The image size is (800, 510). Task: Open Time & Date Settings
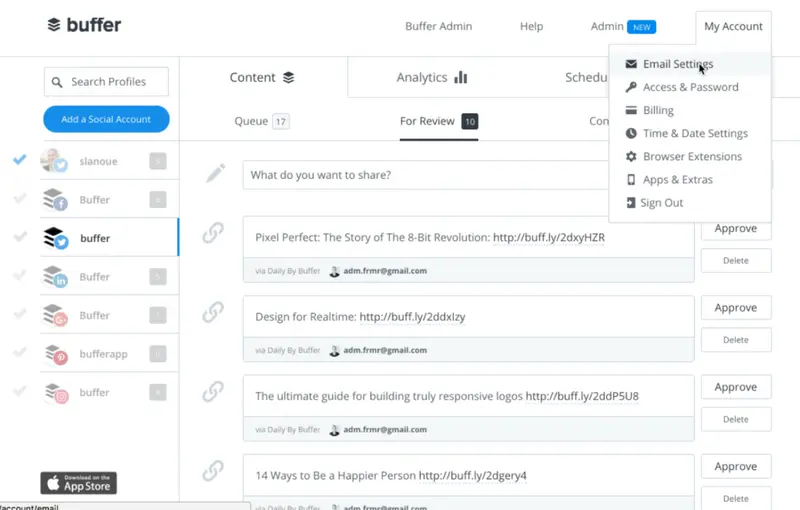[694, 133]
